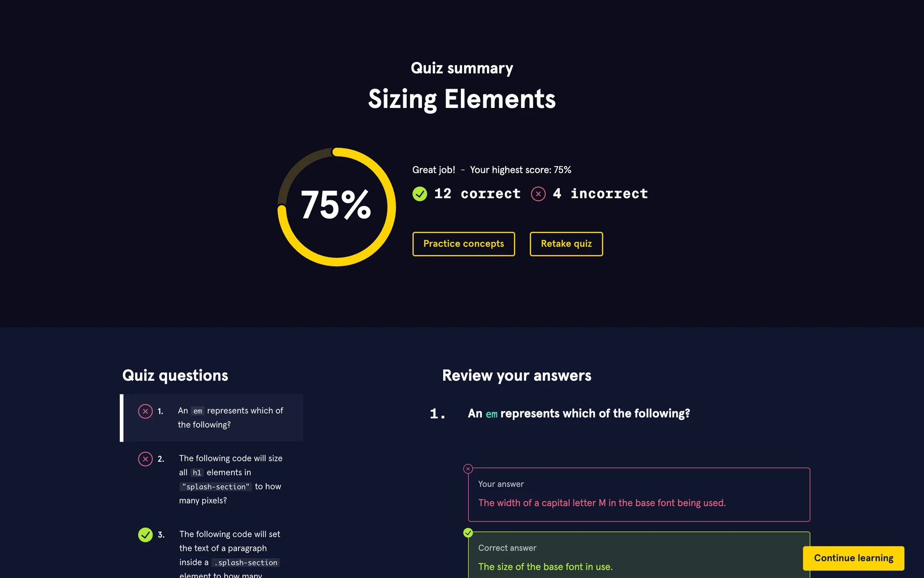Click the green correct checkmark icon beside 12 correct
924x578 pixels.
pos(420,194)
